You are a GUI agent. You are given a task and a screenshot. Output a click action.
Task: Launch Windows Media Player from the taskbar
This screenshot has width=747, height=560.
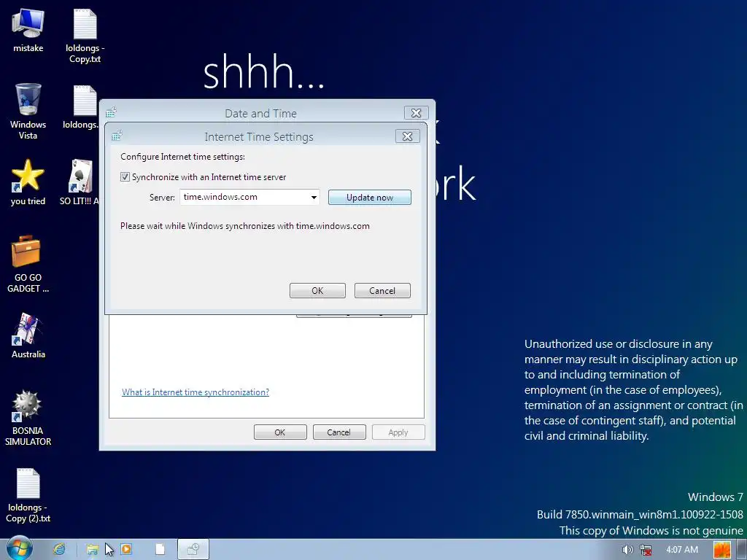click(126, 549)
